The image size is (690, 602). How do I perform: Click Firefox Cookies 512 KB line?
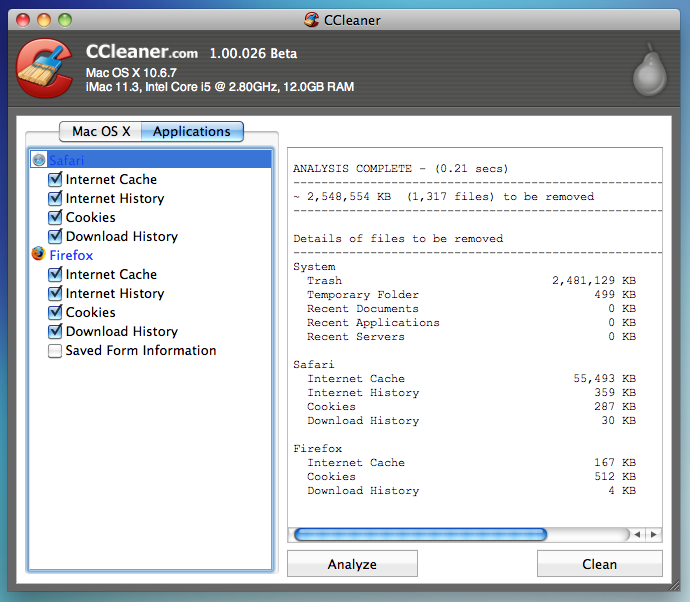[x=471, y=477]
